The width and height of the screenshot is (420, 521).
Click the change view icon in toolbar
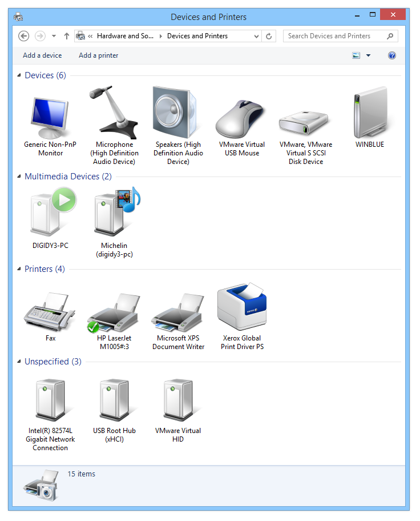(x=356, y=55)
